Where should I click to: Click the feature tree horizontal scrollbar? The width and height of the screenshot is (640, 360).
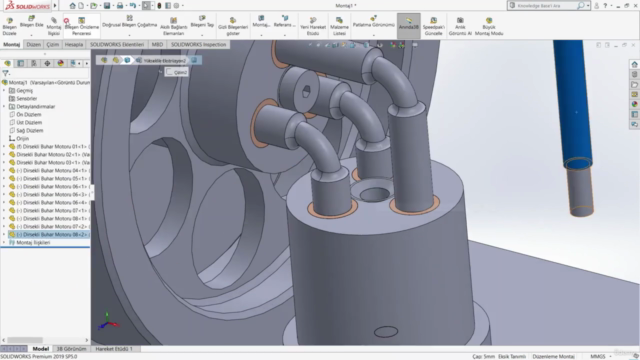click(25, 340)
